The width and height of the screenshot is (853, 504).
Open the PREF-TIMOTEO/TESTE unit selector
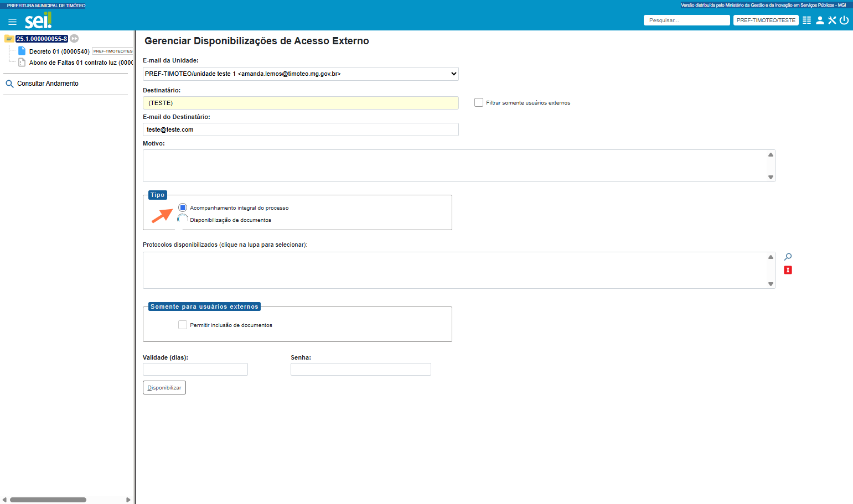pyautogui.click(x=766, y=20)
